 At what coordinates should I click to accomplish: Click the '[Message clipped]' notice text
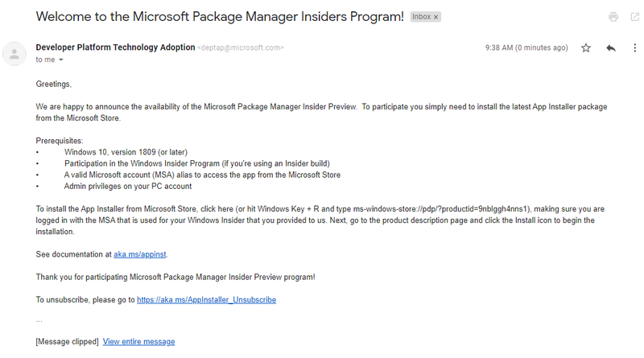pos(68,342)
